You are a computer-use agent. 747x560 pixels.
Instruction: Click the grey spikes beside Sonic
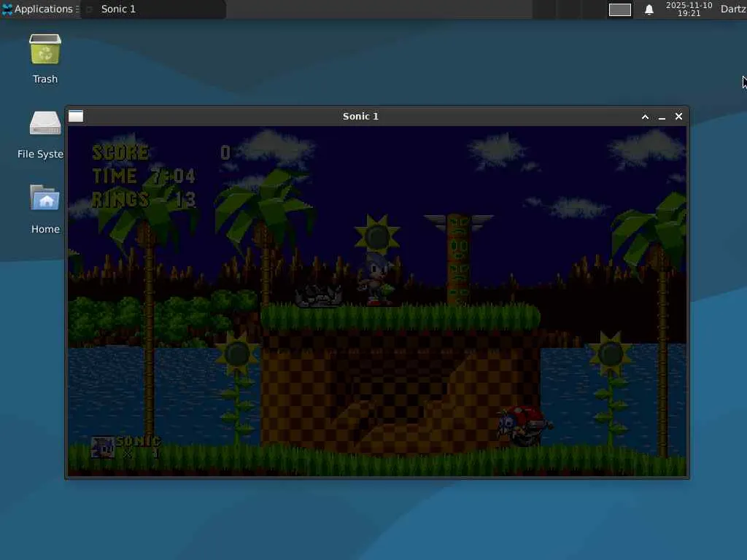(319, 297)
